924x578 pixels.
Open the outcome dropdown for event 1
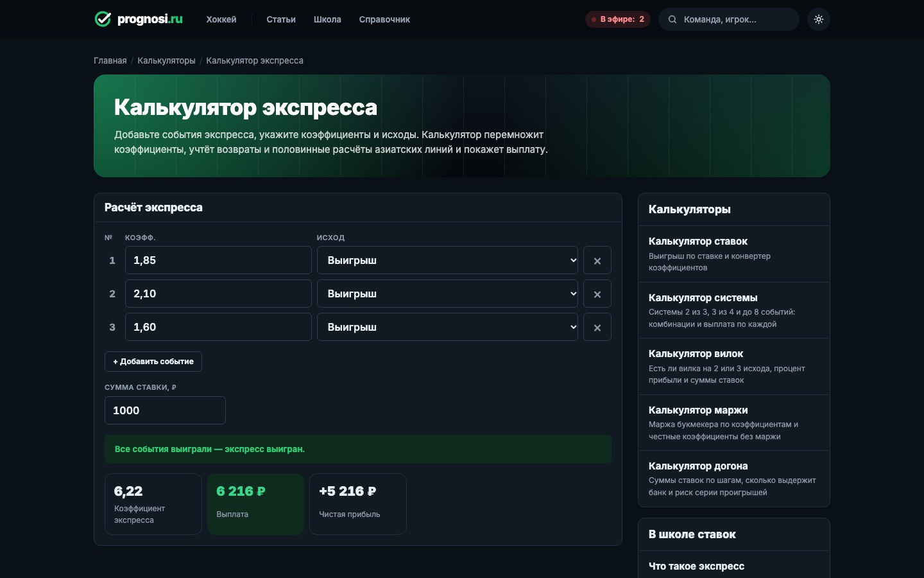point(447,261)
